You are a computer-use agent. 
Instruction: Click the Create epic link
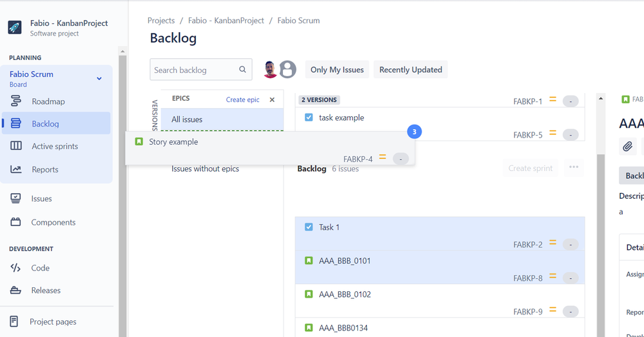(x=242, y=99)
